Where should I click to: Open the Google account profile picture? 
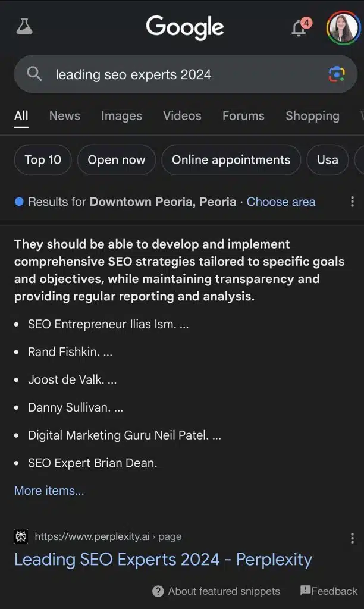tap(343, 27)
